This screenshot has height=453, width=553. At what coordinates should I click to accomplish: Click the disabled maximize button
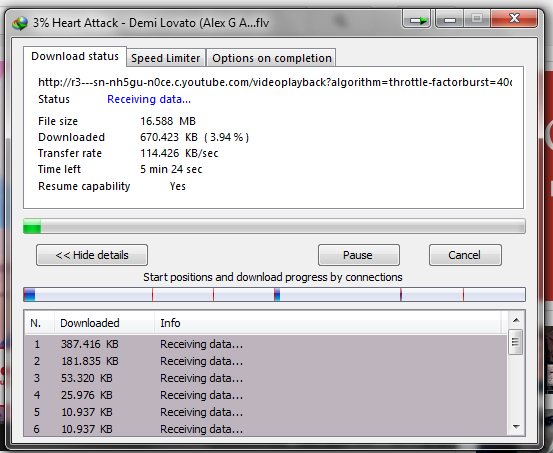click(477, 19)
